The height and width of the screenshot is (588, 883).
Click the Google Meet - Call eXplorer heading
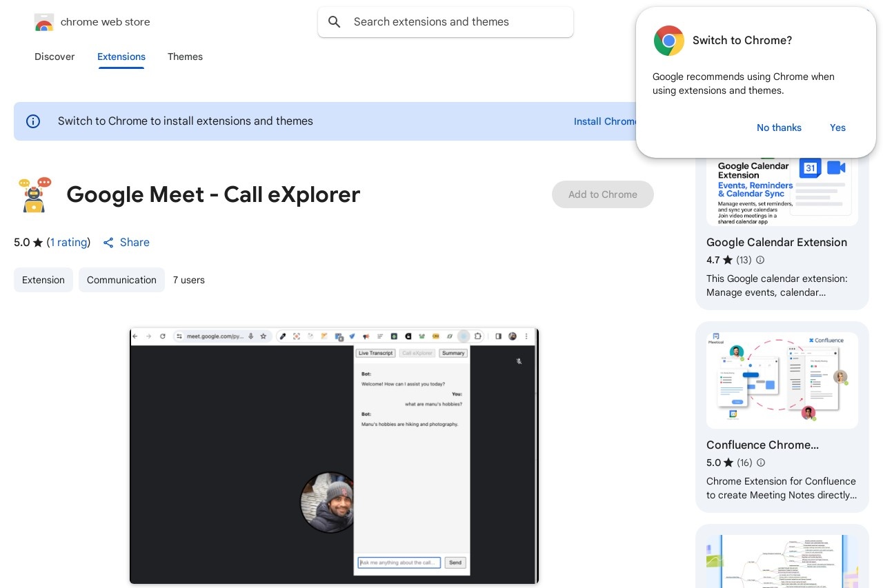coord(213,195)
